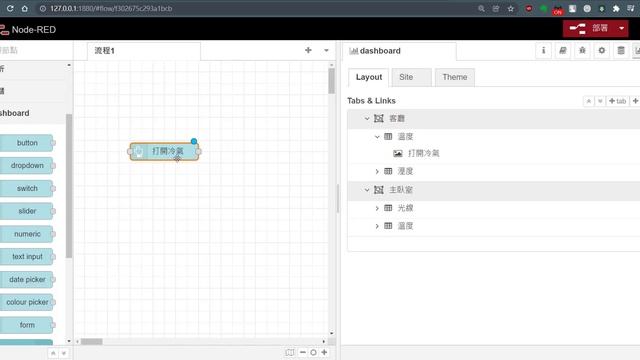The image size is (640, 360).
Task: Click the hand icon on 打開冷氣 node
Action: pos(139,151)
